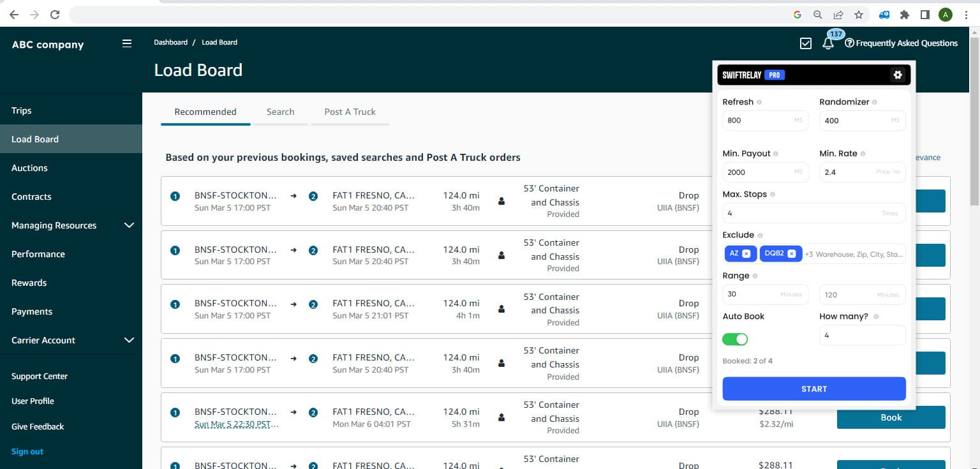Viewport: 980px width, 469px height.
Task: Collapse the sidebar with hamburger icon
Action: coord(127,43)
